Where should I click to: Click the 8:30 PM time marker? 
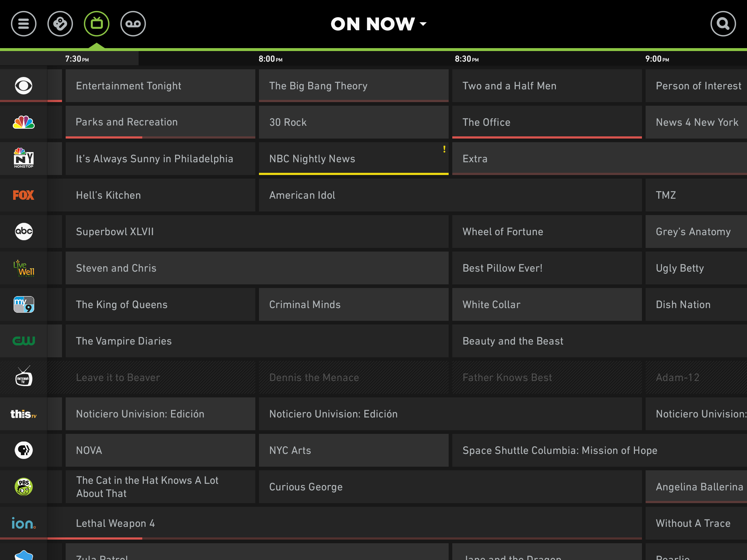[467, 59]
